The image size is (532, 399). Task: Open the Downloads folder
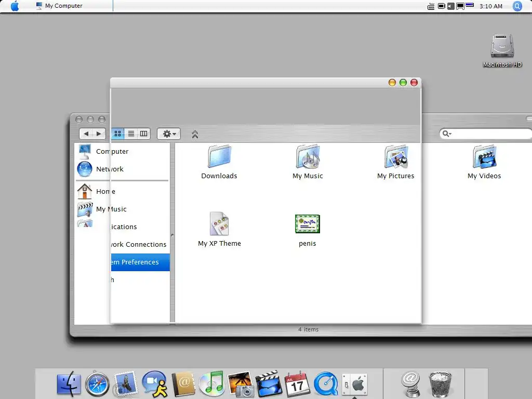[219, 162]
